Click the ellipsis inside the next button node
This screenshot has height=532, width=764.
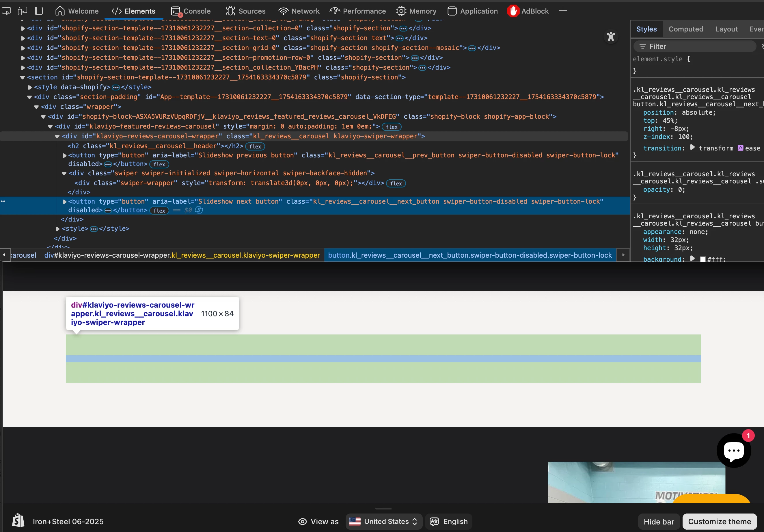tap(108, 211)
